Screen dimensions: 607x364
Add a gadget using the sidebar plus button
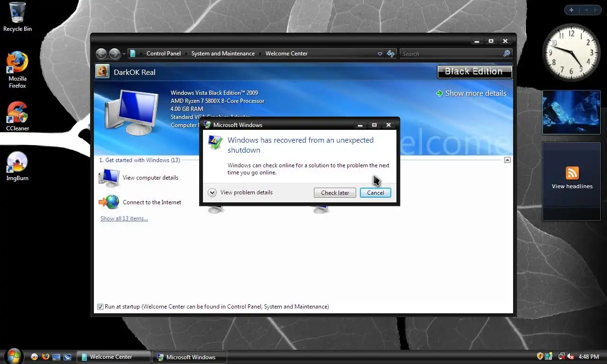click(x=571, y=10)
